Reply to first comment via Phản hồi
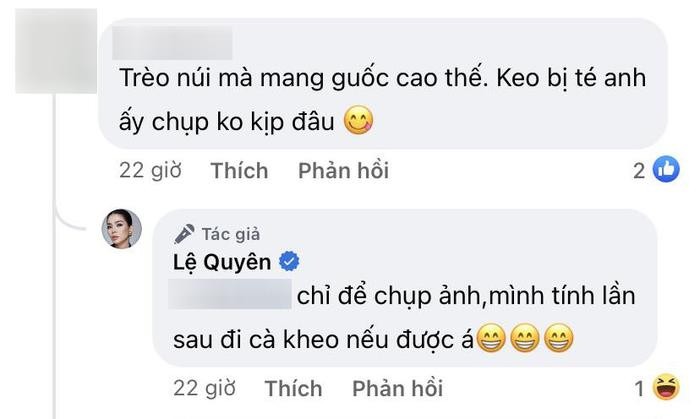 click(343, 171)
